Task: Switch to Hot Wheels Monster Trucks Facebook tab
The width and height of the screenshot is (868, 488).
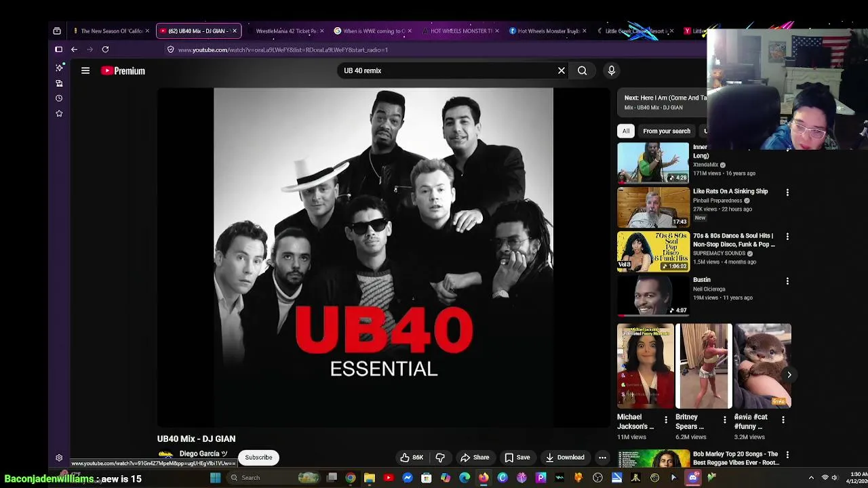Action: pyautogui.click(x=547, y=30)
